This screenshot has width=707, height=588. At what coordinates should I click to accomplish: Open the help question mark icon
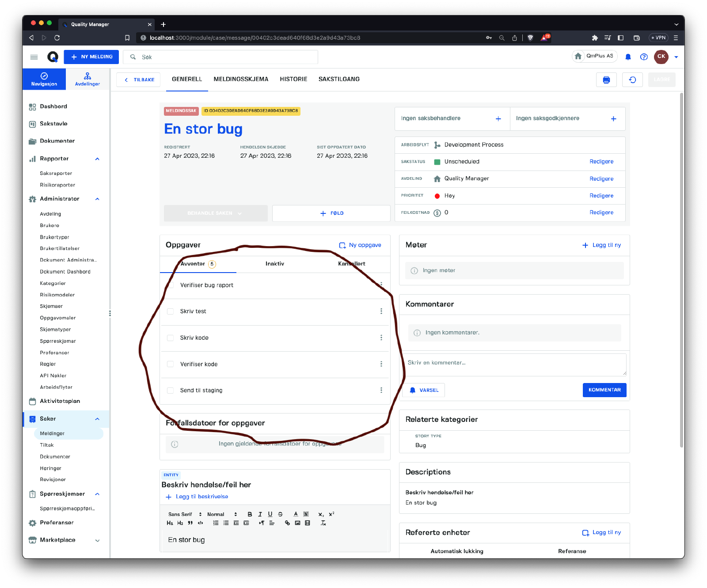644,57
